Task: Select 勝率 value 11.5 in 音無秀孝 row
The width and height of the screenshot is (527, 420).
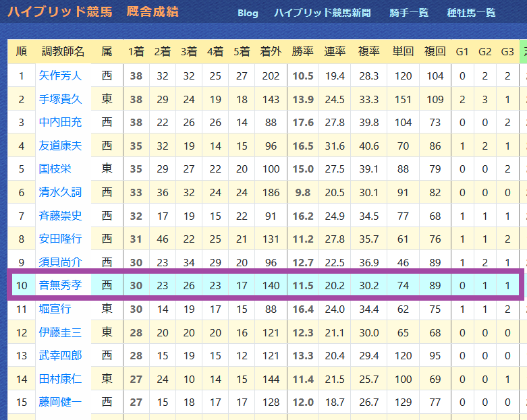Action: pos(303,286)
